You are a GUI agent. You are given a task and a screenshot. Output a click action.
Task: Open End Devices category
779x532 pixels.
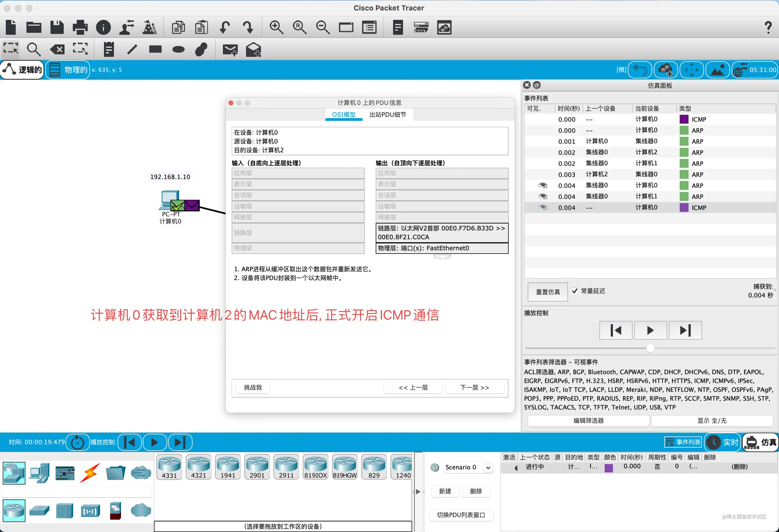pyautogui.click(x=39, y=473)
